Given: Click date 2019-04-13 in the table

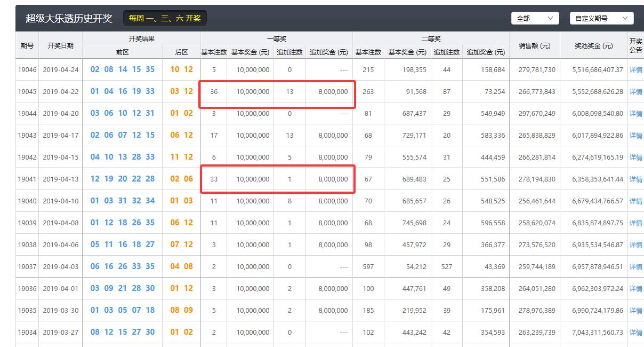Looking at the screenshot, I should 61,179.
